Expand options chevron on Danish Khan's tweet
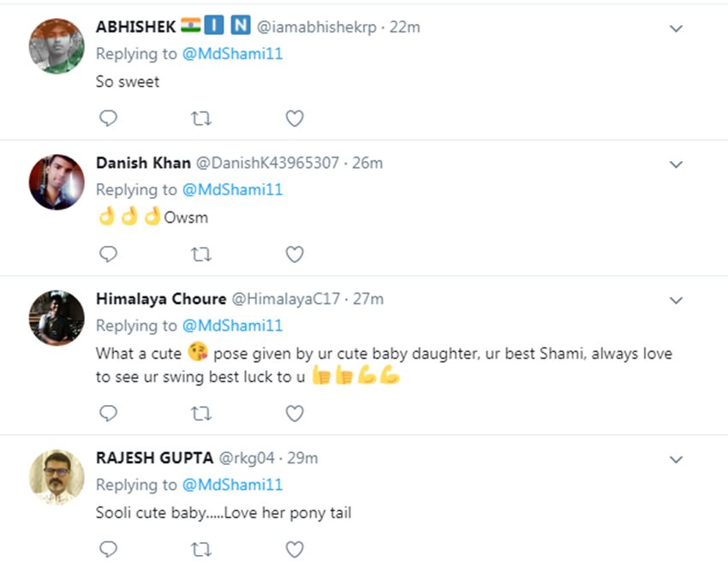 [676, 164]
